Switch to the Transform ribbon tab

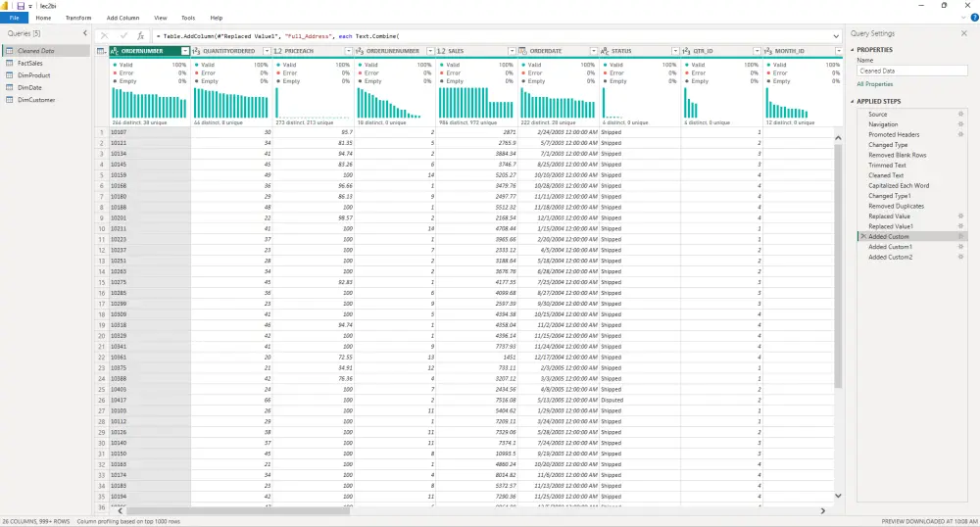[x=78, y=18]
